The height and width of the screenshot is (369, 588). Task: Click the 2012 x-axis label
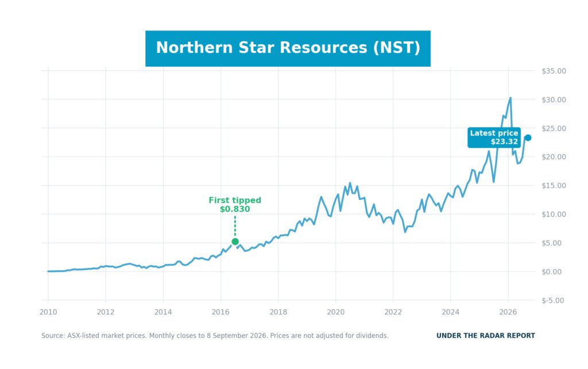click(x=106, y=312)
